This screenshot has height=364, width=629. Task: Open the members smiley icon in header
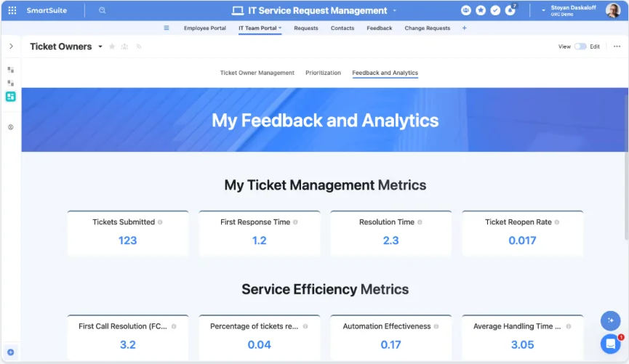point(465,10)
